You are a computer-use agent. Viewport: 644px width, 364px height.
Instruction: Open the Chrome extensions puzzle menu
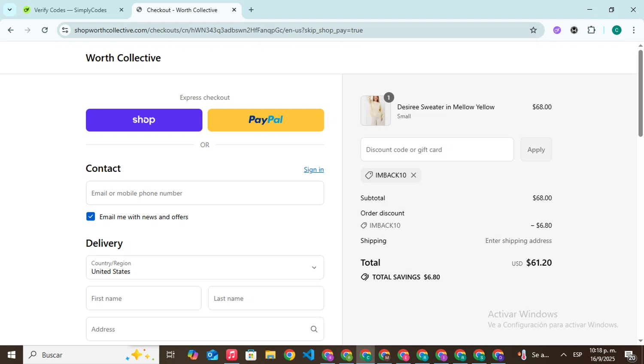591,30
